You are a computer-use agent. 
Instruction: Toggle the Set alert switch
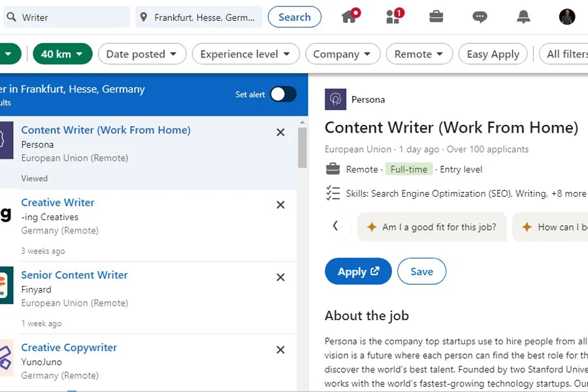pos(283,94)
